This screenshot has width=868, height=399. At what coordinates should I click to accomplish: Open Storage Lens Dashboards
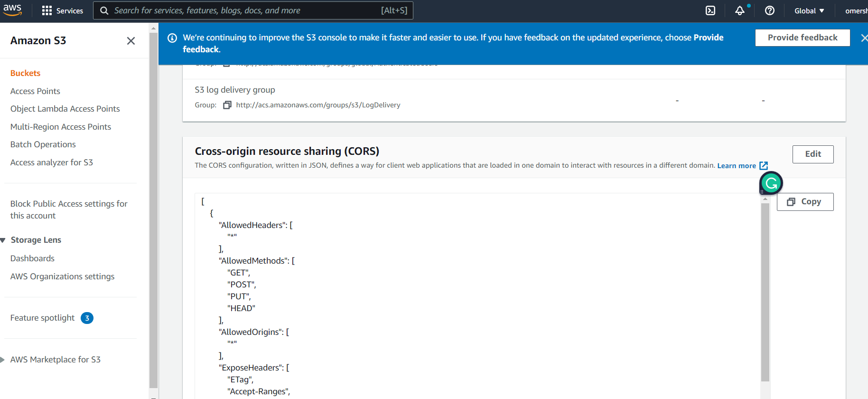point(32,258)
